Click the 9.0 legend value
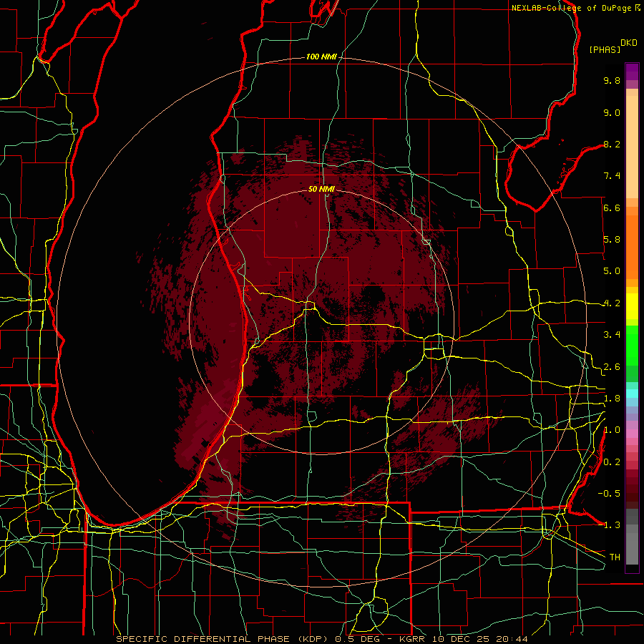The width and height of the screenshot is (644, 644). click(612, 112)
